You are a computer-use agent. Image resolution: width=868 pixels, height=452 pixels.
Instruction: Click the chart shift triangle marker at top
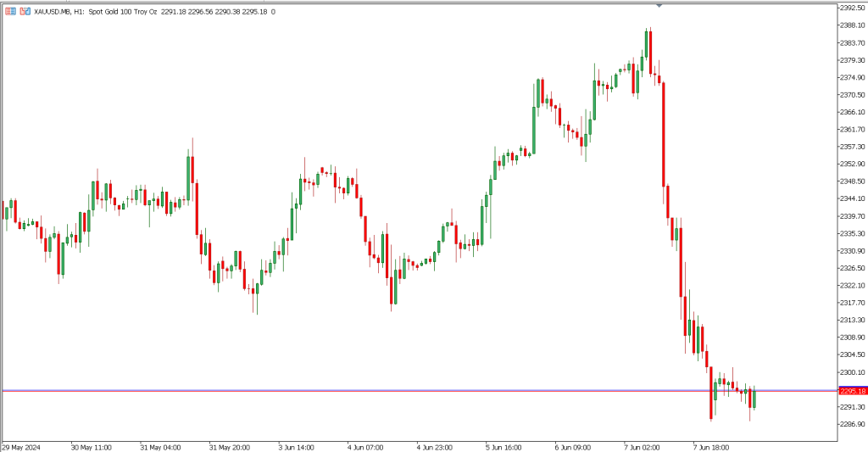tap(659, 5)
